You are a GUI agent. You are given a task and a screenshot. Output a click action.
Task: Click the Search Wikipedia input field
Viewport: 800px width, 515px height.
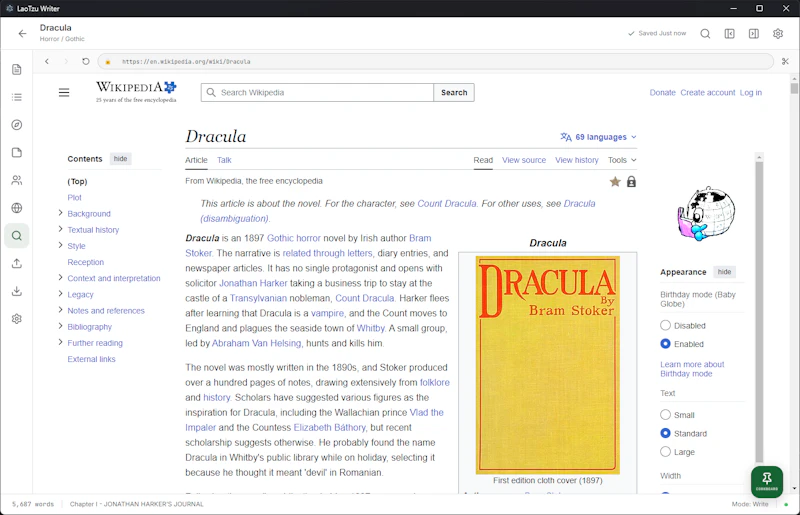(317, 92)
